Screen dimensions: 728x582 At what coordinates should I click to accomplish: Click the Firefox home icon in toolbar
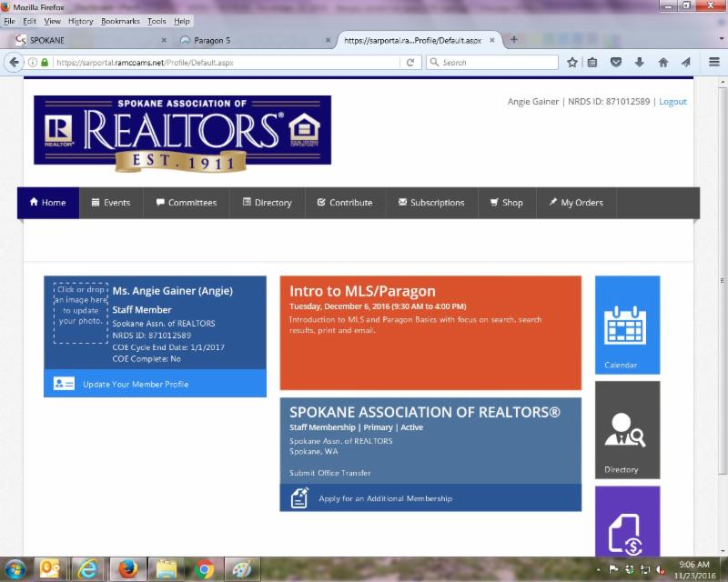point(663,63)
